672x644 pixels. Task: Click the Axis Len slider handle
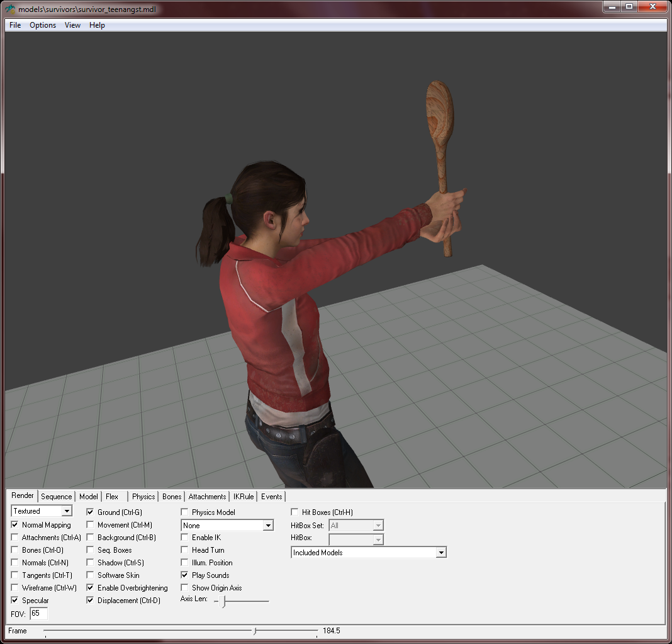pyautogui.click(x=223, y=601)
